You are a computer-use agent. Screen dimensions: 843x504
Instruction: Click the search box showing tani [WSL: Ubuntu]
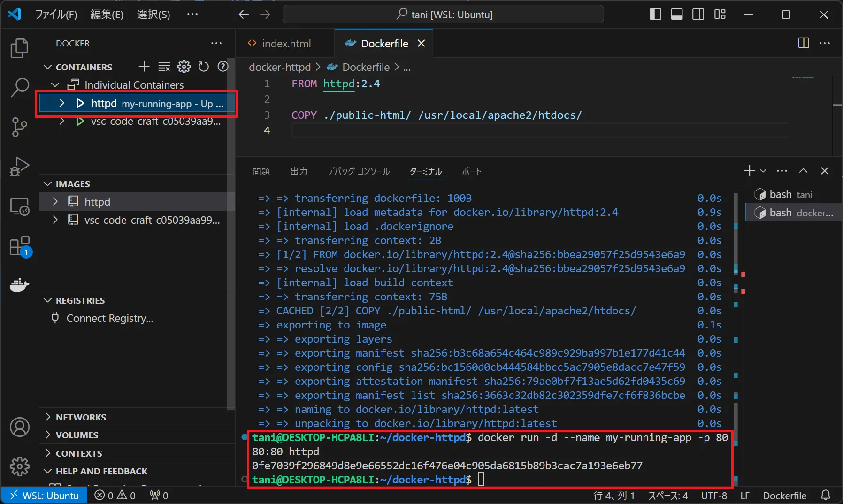click(443, 14)
